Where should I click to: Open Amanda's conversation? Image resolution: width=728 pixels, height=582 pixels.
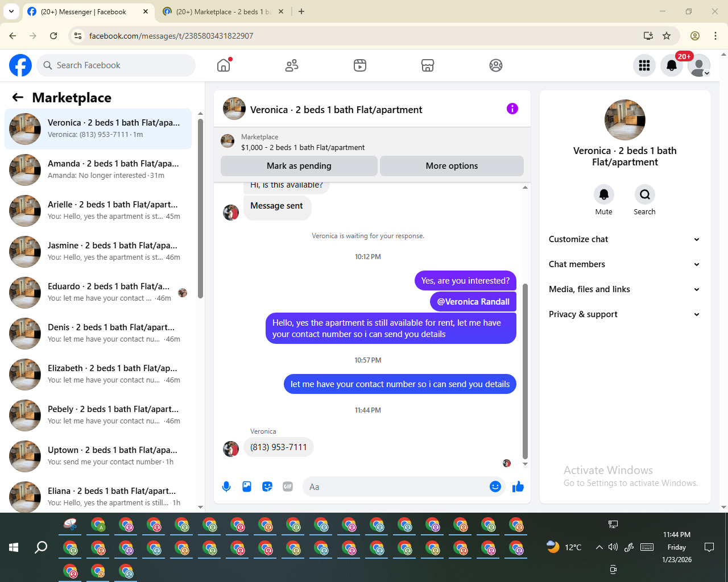click(x=98, y=170)
